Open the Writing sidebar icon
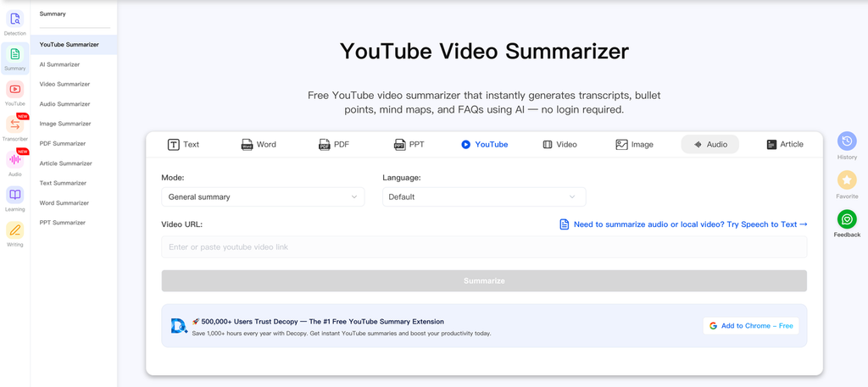Screen dimensions: 868x387 tap(15, 230)
